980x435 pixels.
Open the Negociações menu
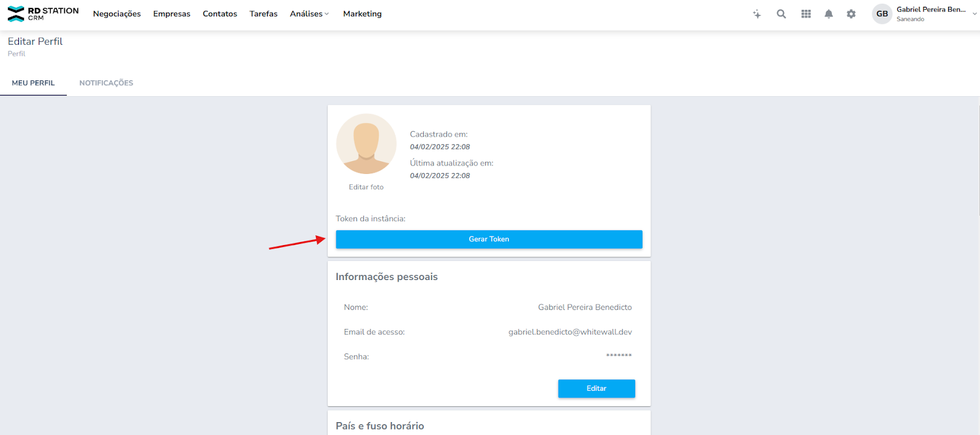click(117, 14)
